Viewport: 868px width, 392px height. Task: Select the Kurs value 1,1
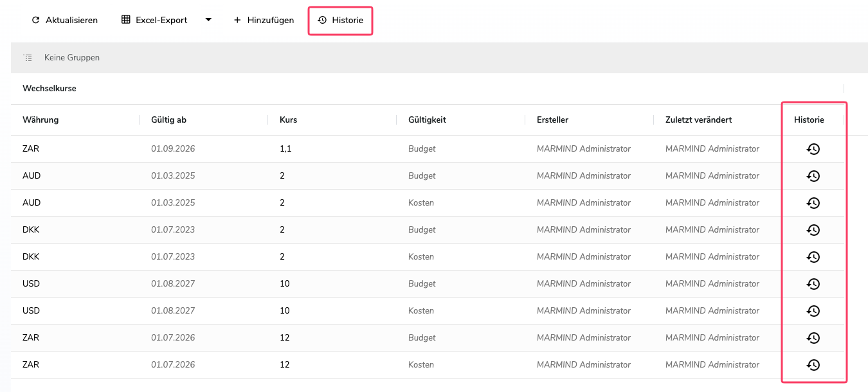[x=285, y=149]
